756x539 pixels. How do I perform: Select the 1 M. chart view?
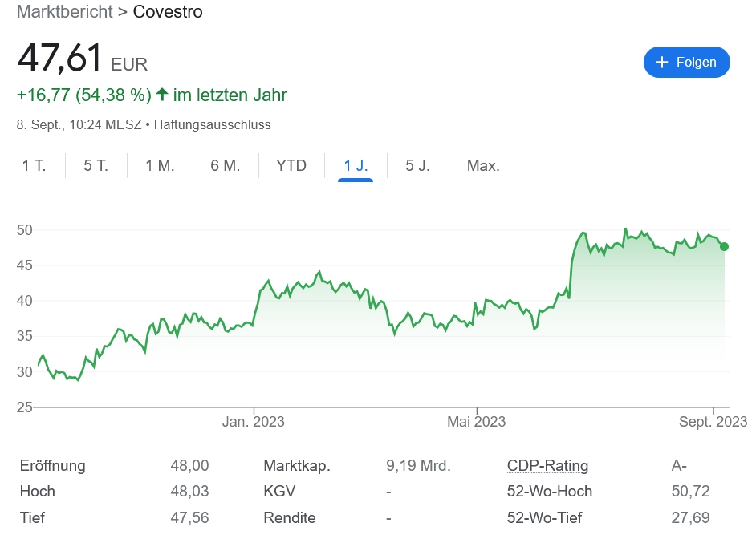[160, 165]
